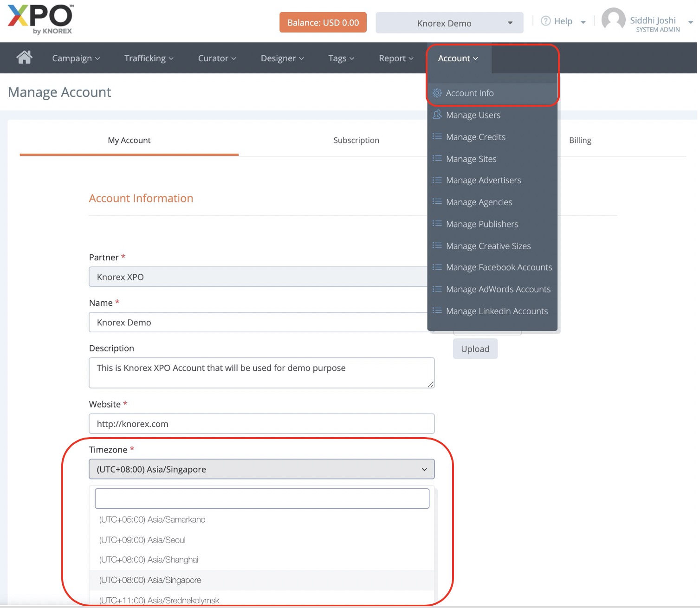This screenshot has width=700, height=608.
Task: Expand the Report navigation menu
Action: [x=395, y=58]
